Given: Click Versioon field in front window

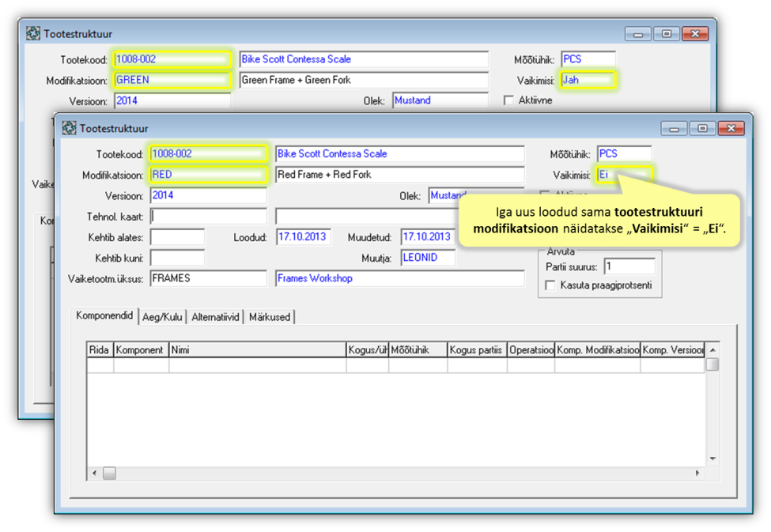Looking at the screenshot, I should click(209, 195).
